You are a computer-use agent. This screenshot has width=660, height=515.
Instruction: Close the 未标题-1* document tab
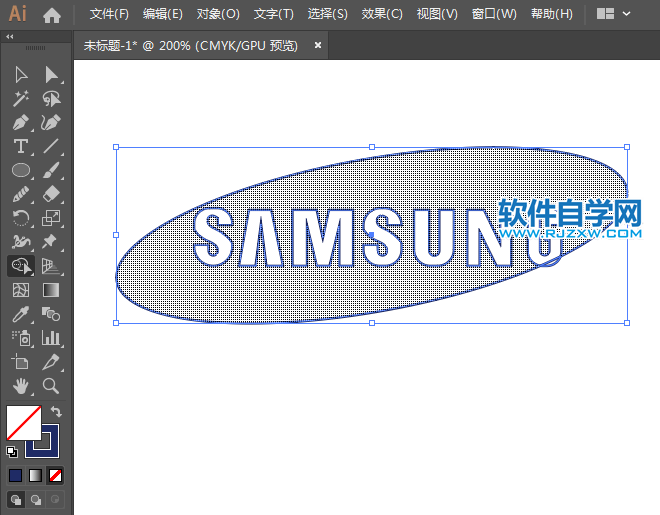click(318, 45)
